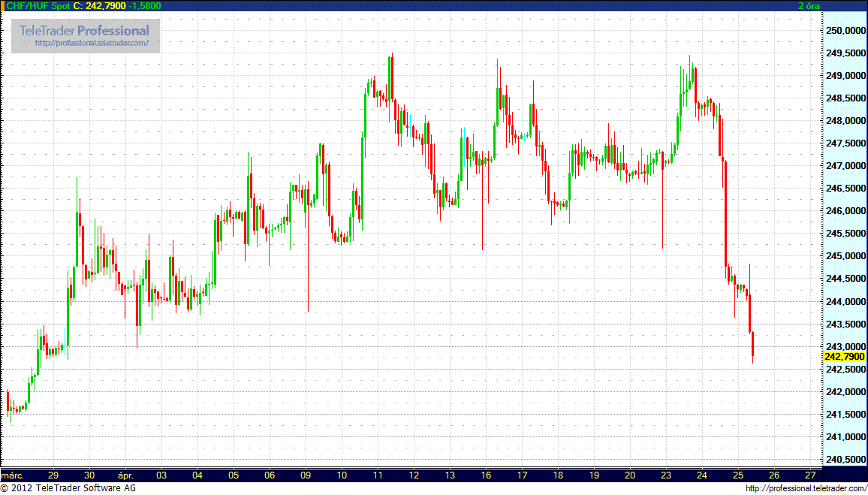The height and width of the screenshot is (495, 868).
Task: Select the 243,5000 price axis label
Action: point(845,324)
